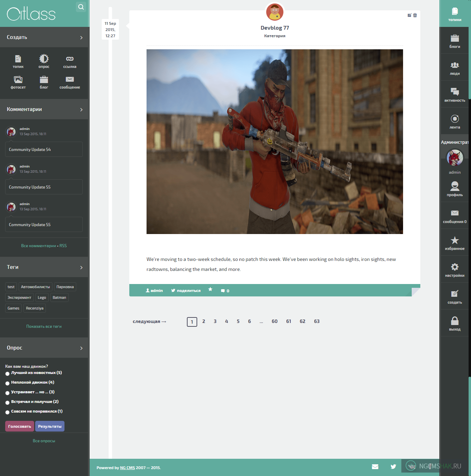Viewport: 471px width, 476px height.
Task: Open the Категория link under title
Action: [x=275, y=36]
